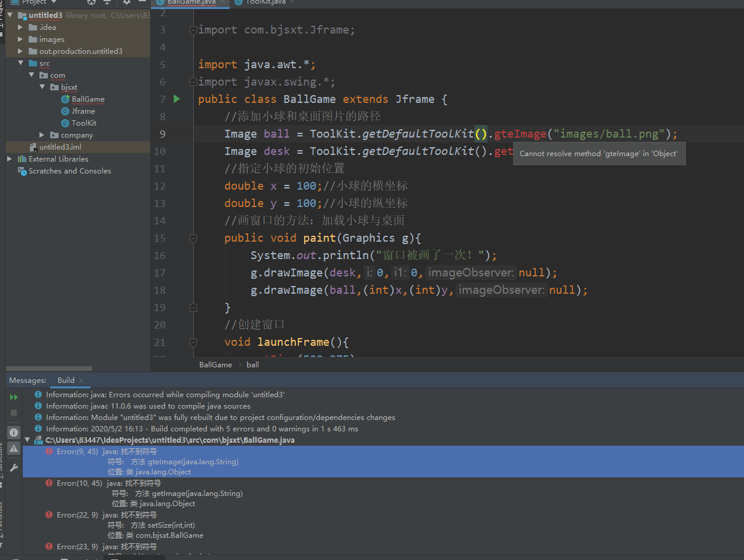Select BallGame in the project tree
Screen dimensions: 744x560
pyautogui.click(x=88, y=99)
